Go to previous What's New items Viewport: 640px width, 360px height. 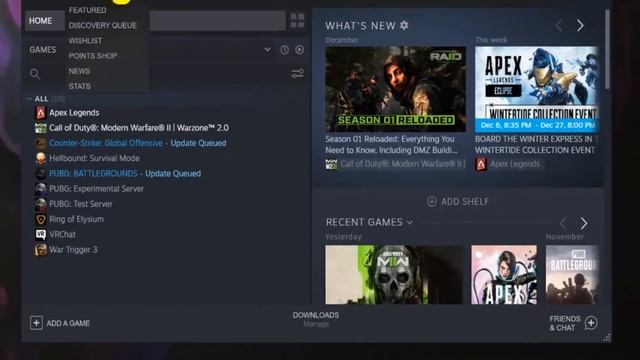(x=559, y=25)
